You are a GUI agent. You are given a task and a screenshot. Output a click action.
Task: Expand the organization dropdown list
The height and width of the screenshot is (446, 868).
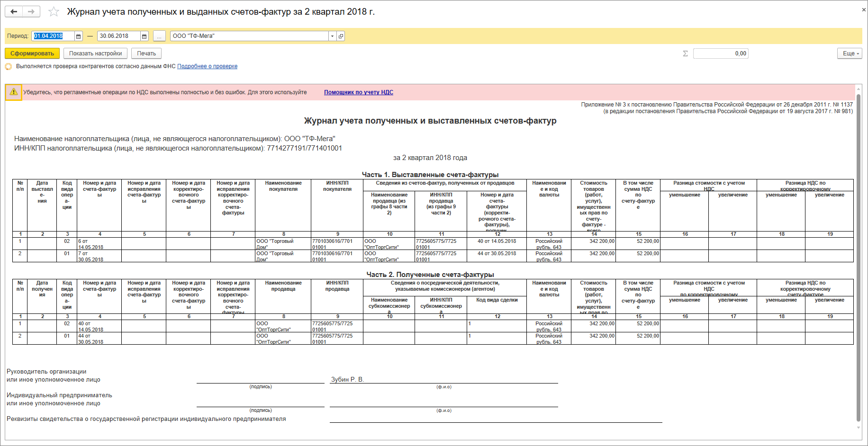(333, 36)
